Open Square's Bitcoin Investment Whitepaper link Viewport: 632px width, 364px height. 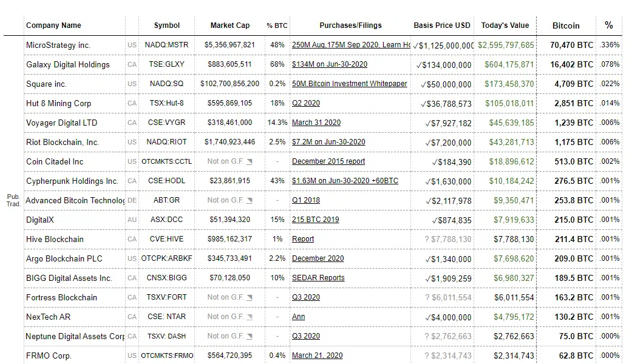(x=349, y=84)
